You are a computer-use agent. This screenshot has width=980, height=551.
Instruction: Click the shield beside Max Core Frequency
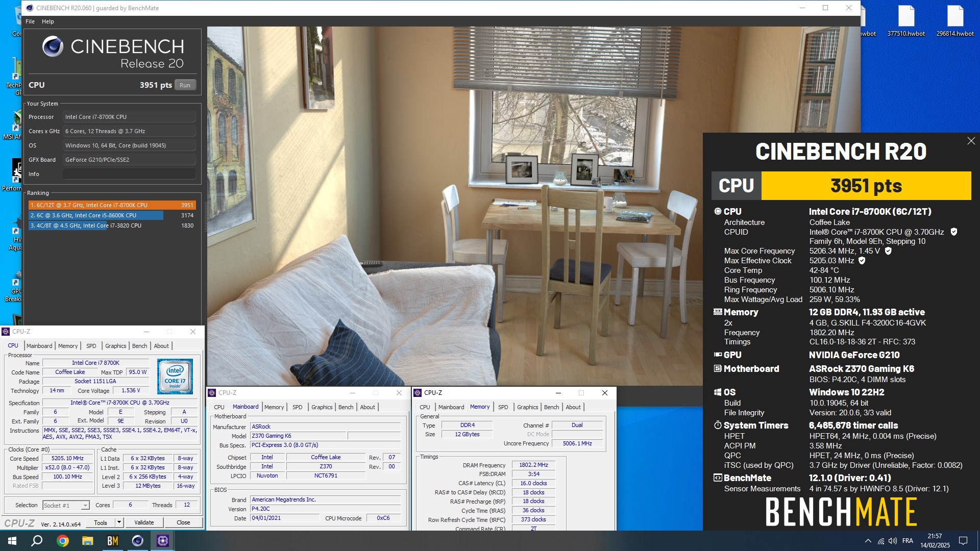click(888, 251)
